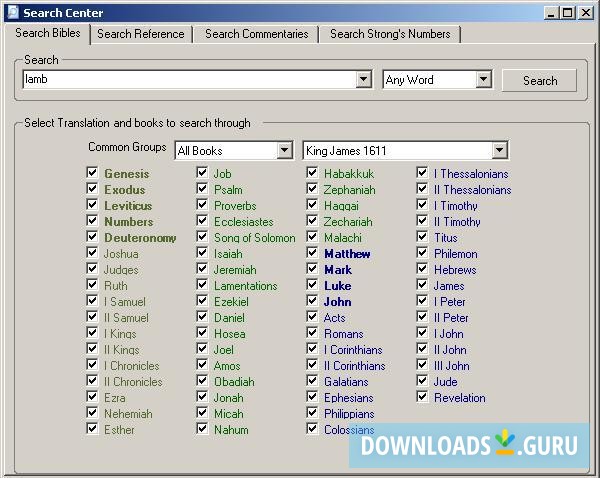600x478 pixels.
Task: Toggle the I Samuel checkbox
Action: tap(92, 301)
